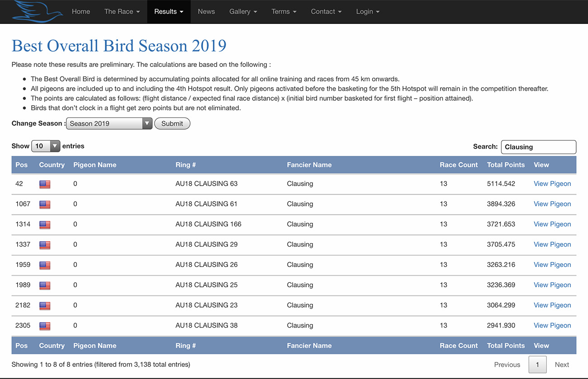View Pigeon for AU18 CLAUSING 61

click(552, 204)
